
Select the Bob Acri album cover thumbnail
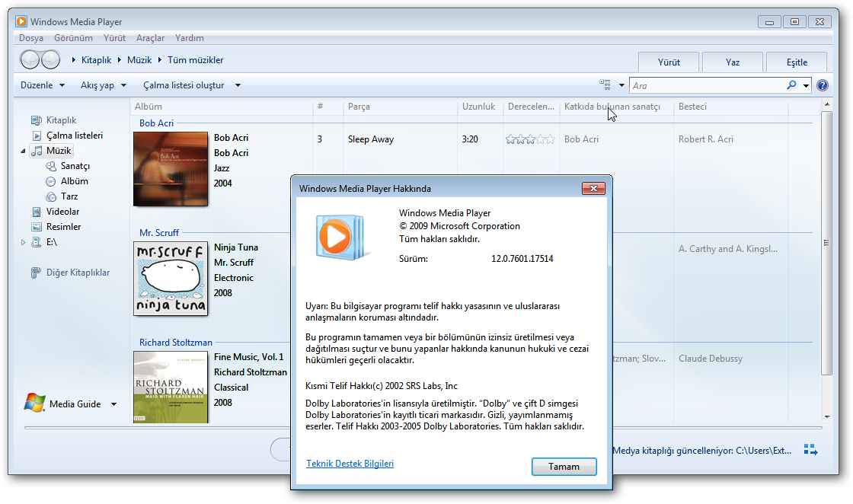(x=171, y=168)
